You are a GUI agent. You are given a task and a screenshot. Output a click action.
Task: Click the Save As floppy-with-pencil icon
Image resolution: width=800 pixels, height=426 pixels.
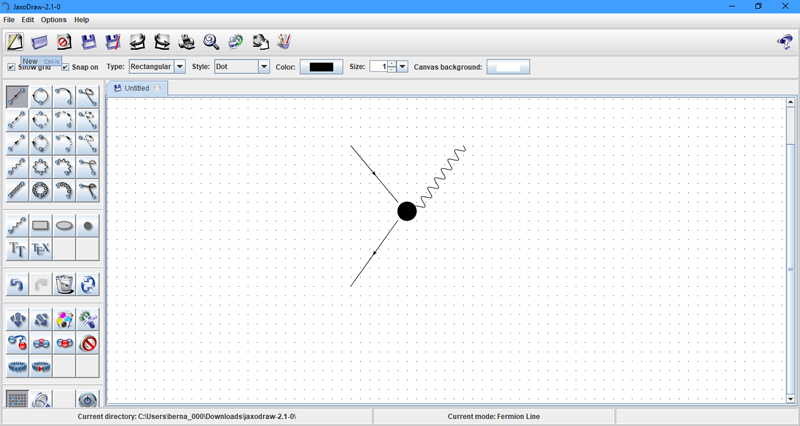pos(113,42)
